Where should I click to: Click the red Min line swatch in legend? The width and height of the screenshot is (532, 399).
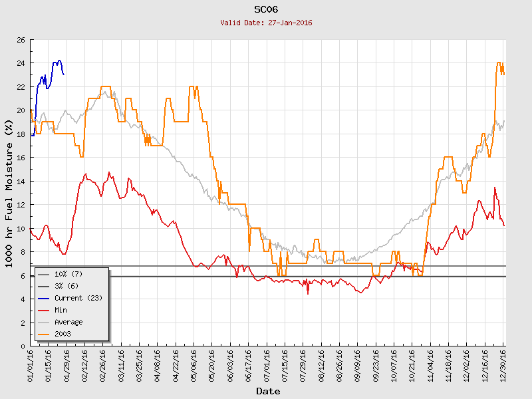[44, 310]
